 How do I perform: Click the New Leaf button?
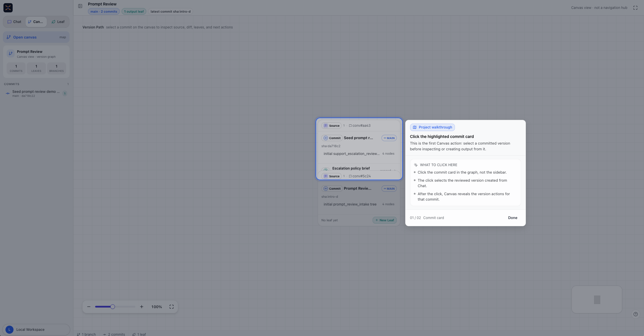tap(385, 220)
